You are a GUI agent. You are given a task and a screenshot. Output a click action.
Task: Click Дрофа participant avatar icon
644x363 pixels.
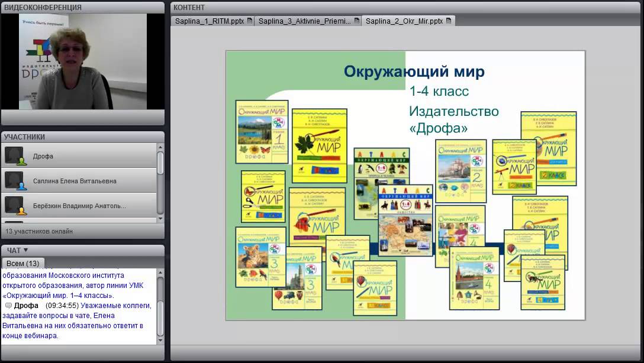(x=15, y=156)
